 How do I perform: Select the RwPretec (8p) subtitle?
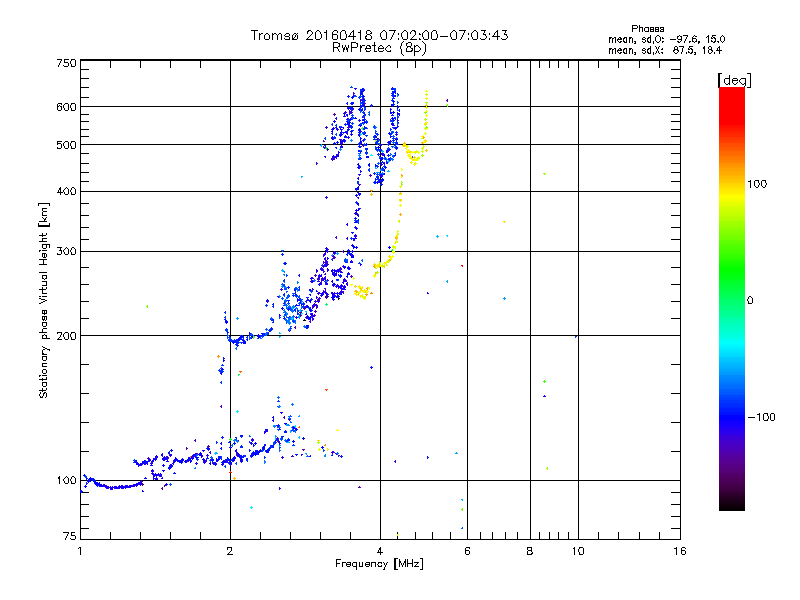379,48
